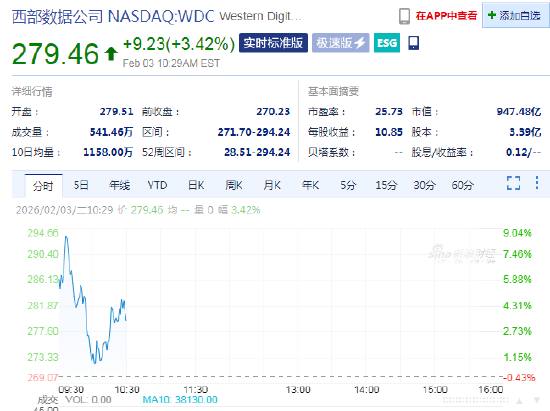Click the -0.43% axis label
The image size is (550, 411).
click(519, 378)
